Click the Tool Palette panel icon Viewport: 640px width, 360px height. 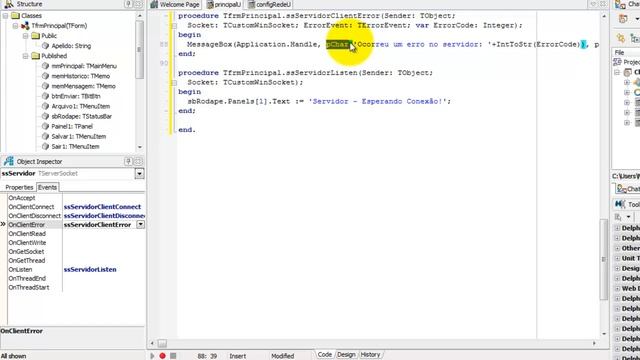(620, 204)
